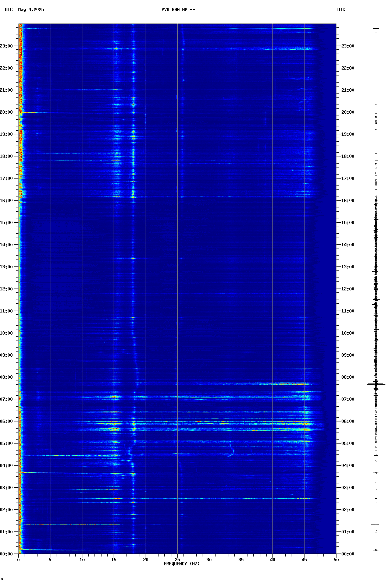Click '11:00' on the right time axis
392x583 pixels.
348,311
